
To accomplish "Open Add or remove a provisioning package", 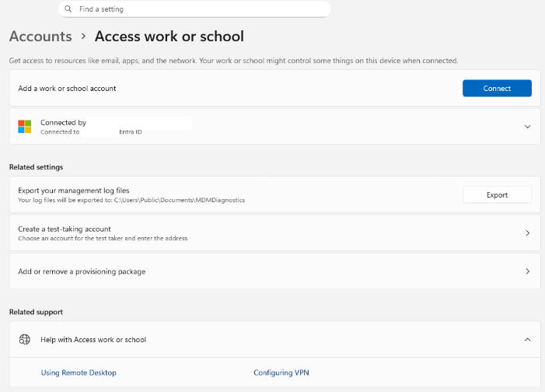I will [82, 271].
